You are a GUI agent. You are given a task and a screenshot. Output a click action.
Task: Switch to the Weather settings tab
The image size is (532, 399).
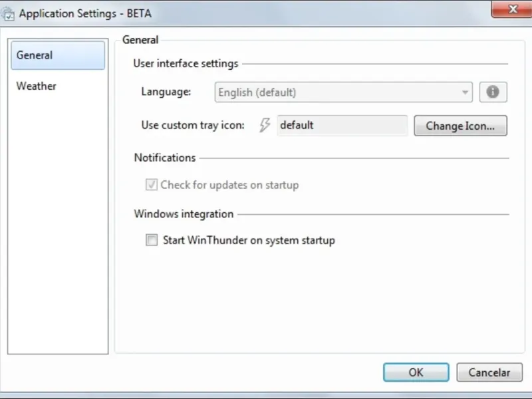pyautogui.click(x=37, y=86)
